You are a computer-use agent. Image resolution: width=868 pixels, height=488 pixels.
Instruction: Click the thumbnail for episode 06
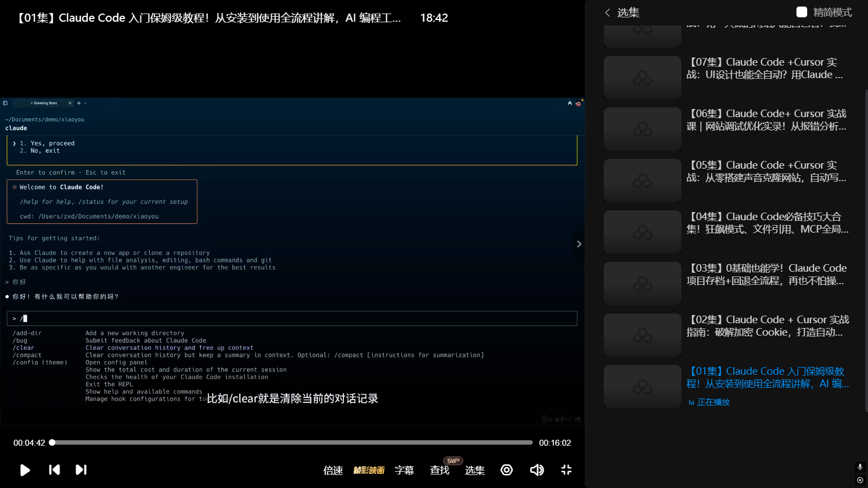[642, 129]
